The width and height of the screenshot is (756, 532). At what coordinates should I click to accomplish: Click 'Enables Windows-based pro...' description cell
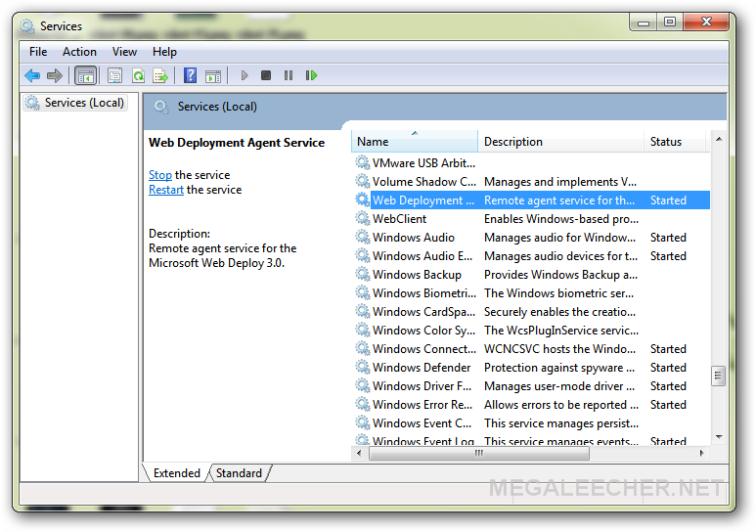click(561, 218)
